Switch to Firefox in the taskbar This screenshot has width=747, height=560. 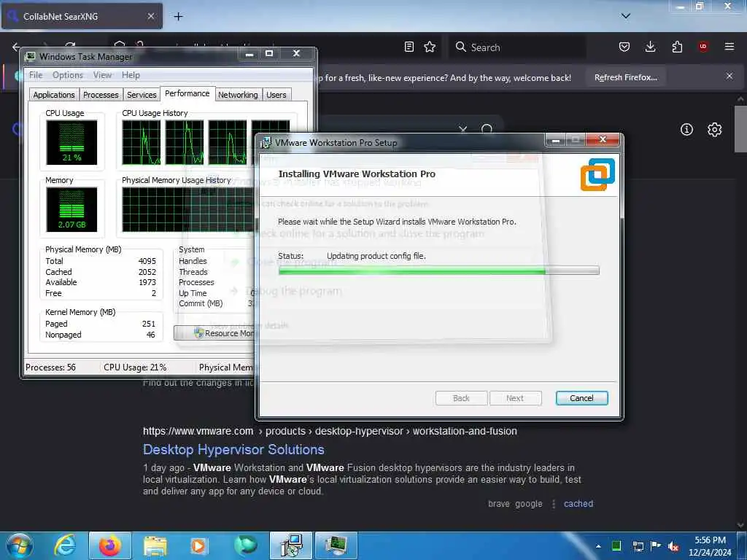109,545
